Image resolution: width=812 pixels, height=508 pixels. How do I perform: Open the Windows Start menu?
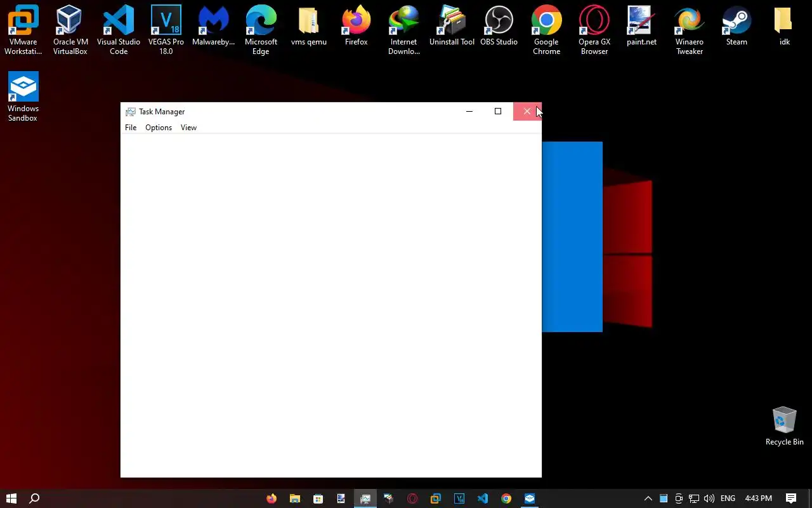11,498
